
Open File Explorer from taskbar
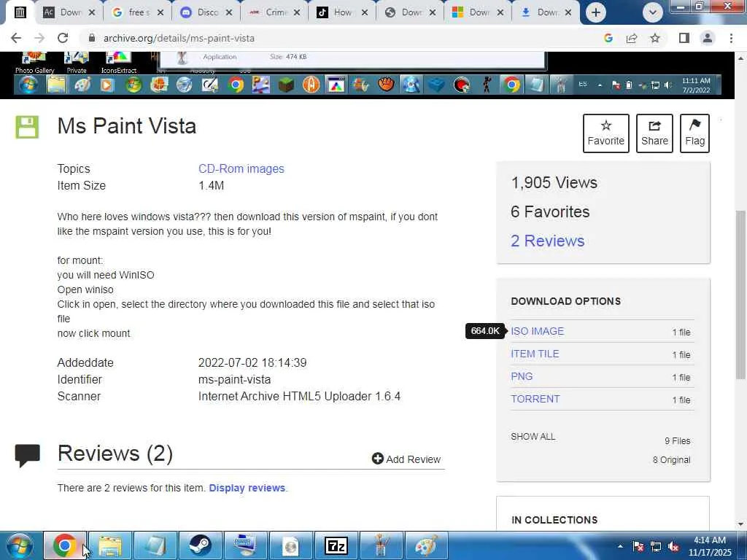[x=110, y=545]
